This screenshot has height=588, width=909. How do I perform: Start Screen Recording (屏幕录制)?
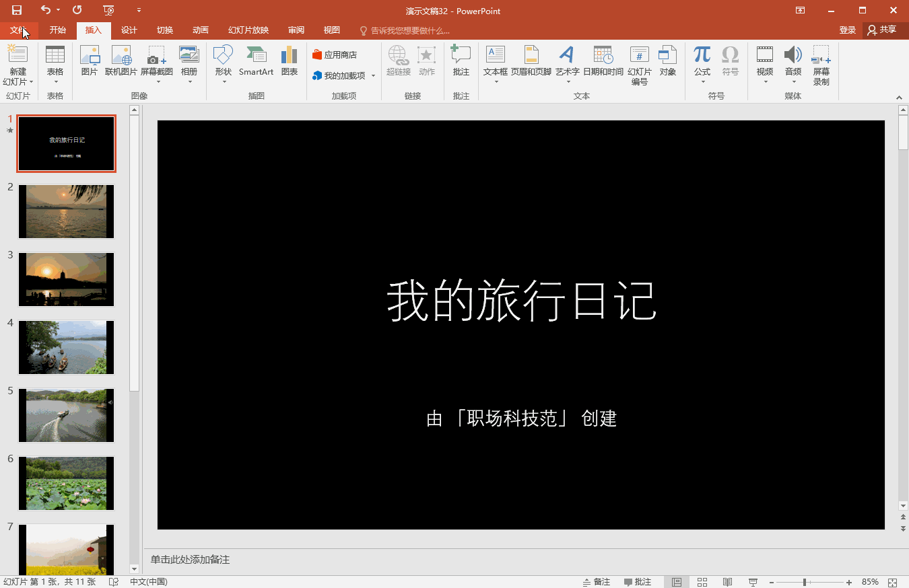pos(821,66)
